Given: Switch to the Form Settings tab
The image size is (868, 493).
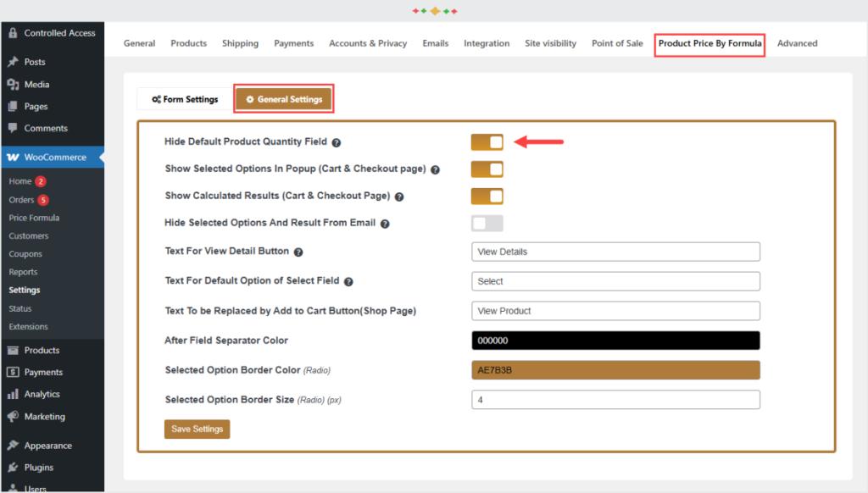Looking at the screenshot, I should (x=185, y=100).
